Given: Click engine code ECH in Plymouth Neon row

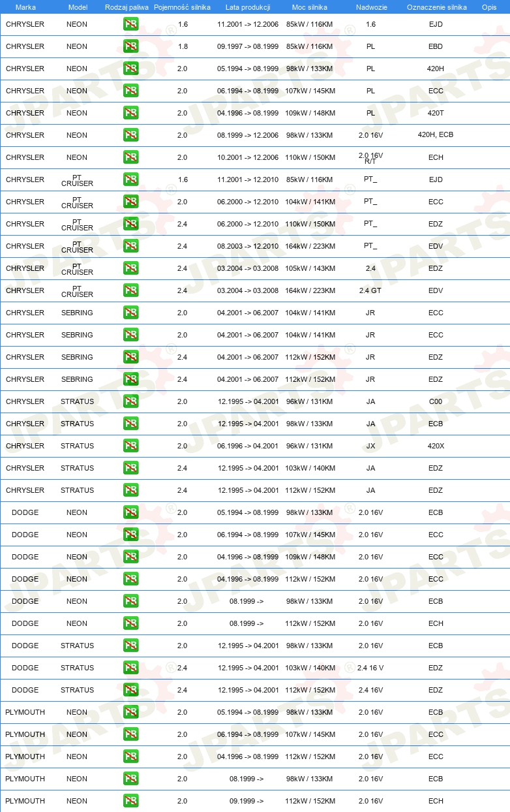Looking at the screenshot, I should point(436,801).
